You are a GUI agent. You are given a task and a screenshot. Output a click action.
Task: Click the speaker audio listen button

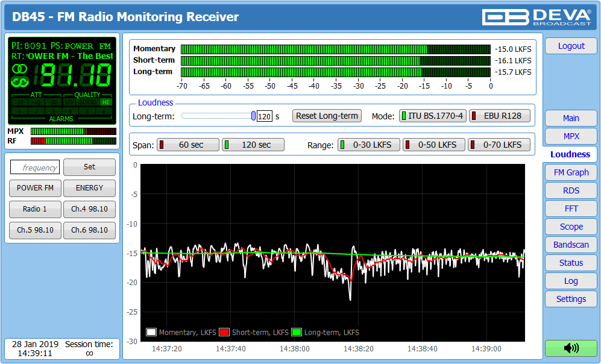click(570, 348)
